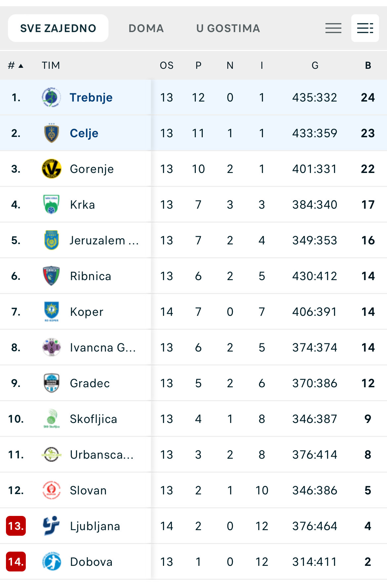Screen dimensions: 387x588
Task: Open the Celje team link
Action: tap(84, 133)
